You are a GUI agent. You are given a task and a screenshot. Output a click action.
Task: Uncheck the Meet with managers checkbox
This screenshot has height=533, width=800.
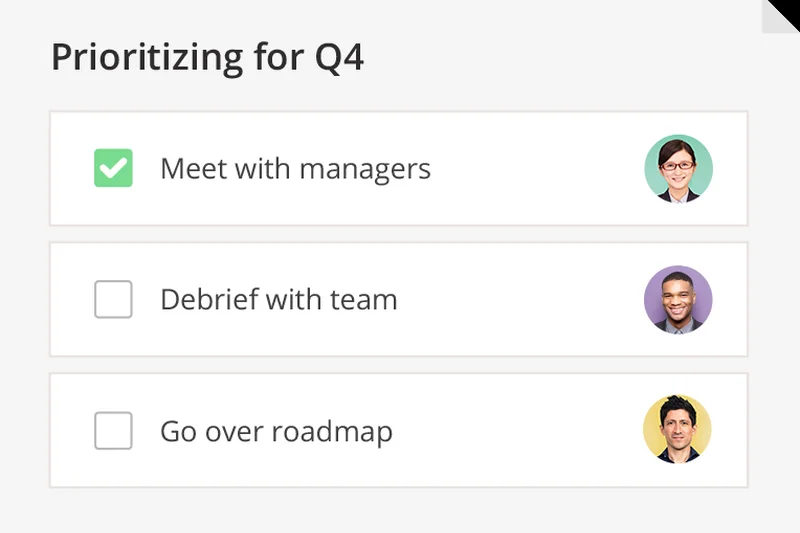pyautogui.click(x=113, y=168)
